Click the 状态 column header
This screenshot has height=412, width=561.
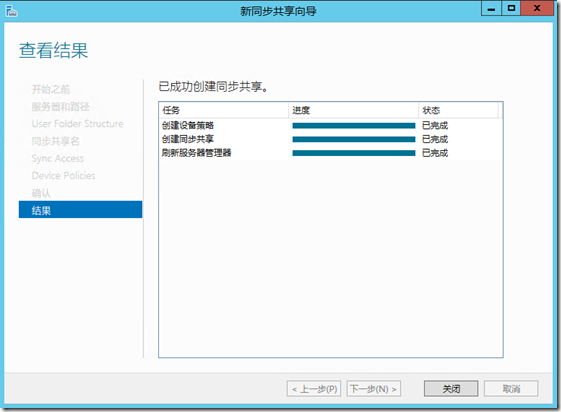pyautogui.click(x=458, y=110)
